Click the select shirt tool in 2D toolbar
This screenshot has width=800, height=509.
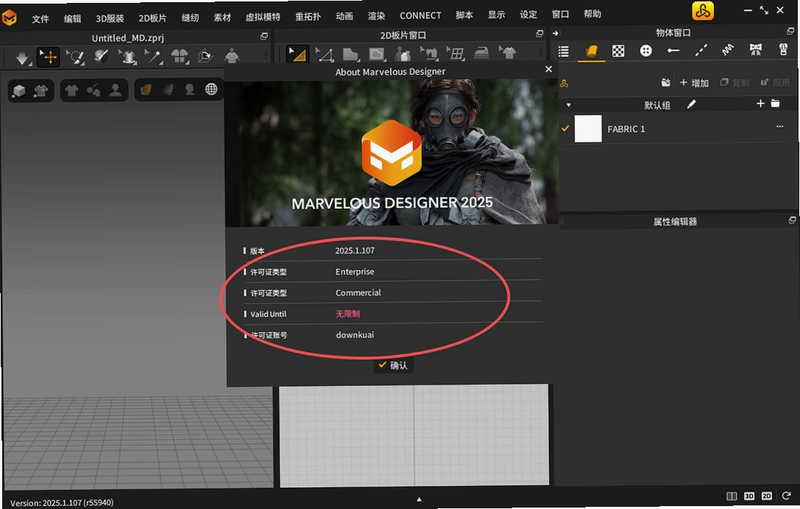[508, 53]
